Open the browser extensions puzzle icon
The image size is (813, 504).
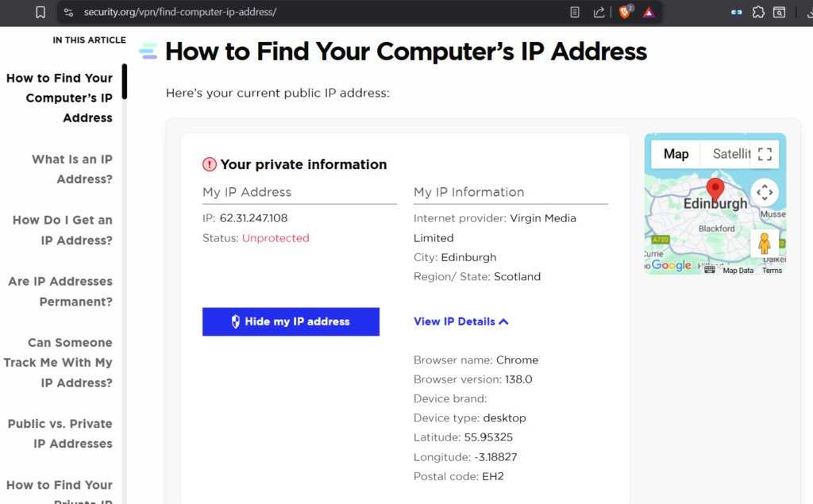(x=758, y=13)
